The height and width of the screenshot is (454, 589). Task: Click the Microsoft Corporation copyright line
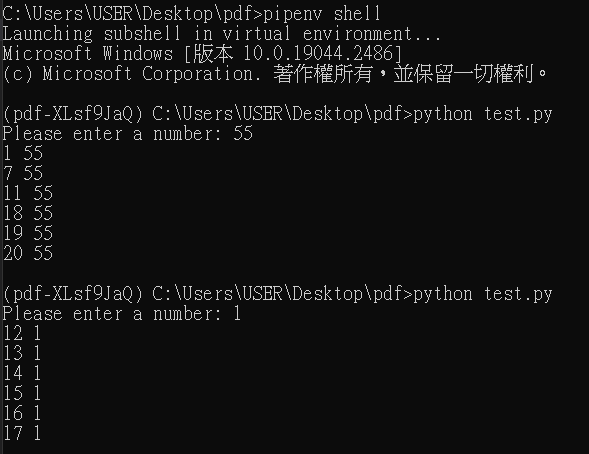point(275,74)
